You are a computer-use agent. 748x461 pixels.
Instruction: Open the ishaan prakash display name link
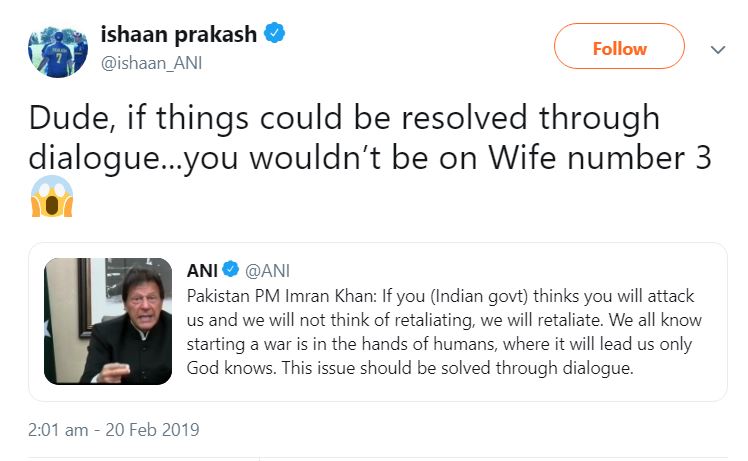point(178,34)
